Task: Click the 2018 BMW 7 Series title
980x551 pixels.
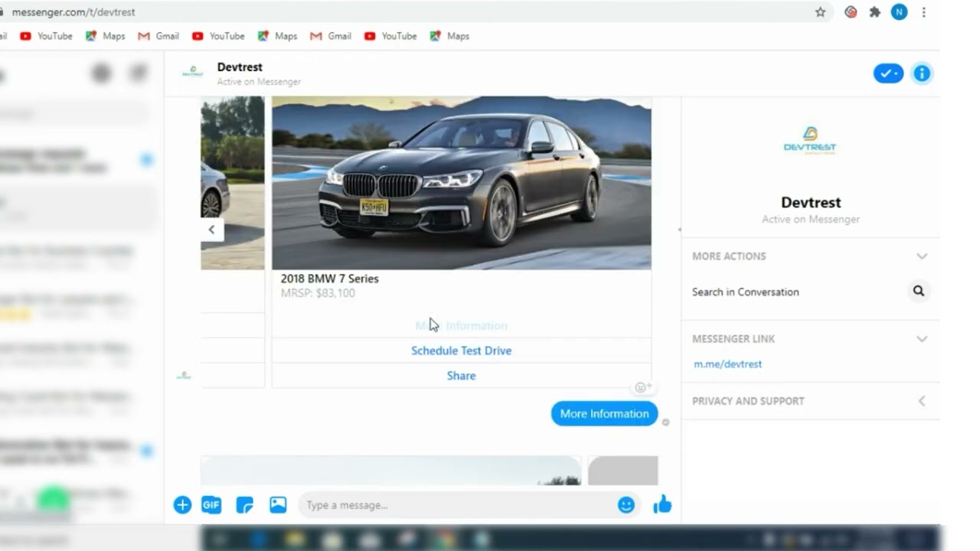Action: pos(330,279)
